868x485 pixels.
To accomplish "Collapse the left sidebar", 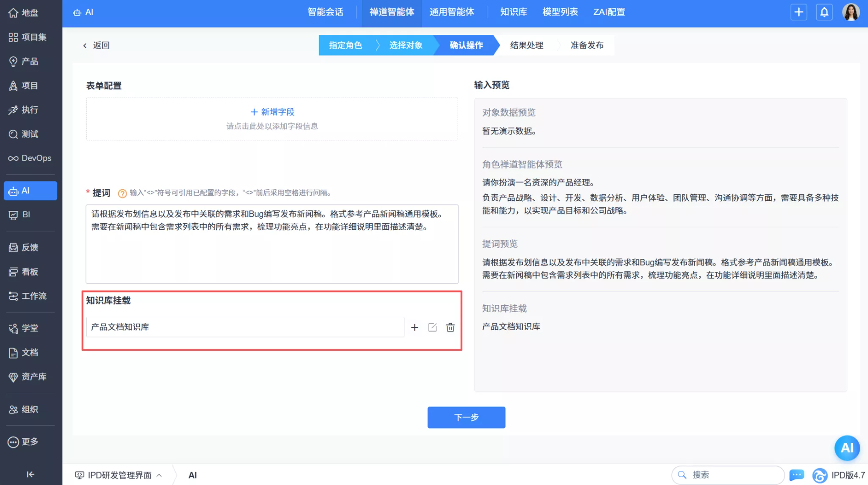I will click(x=30, y=474).
